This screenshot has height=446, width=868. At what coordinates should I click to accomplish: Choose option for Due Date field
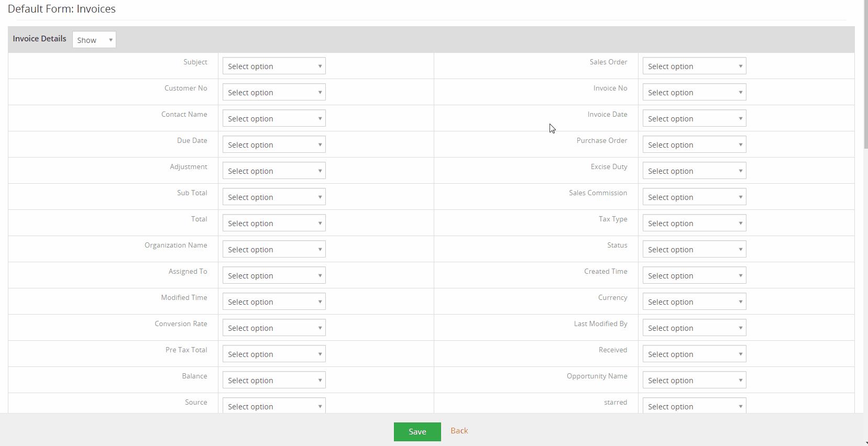[x=274, y=144]
